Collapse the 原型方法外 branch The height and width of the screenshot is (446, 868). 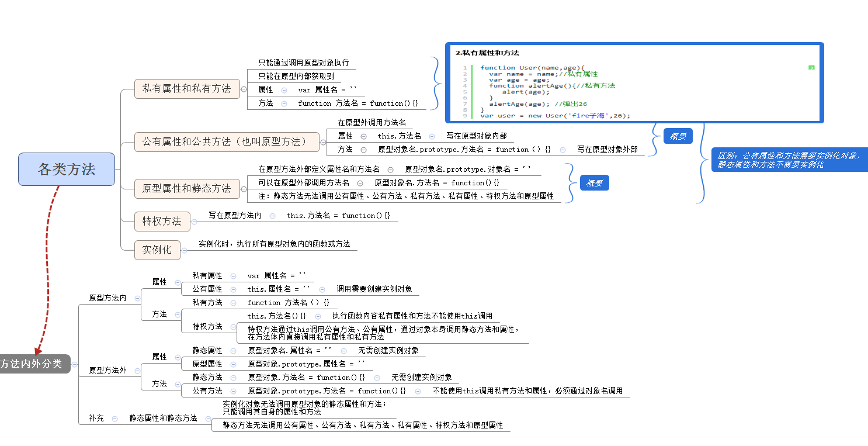[138, 371]
